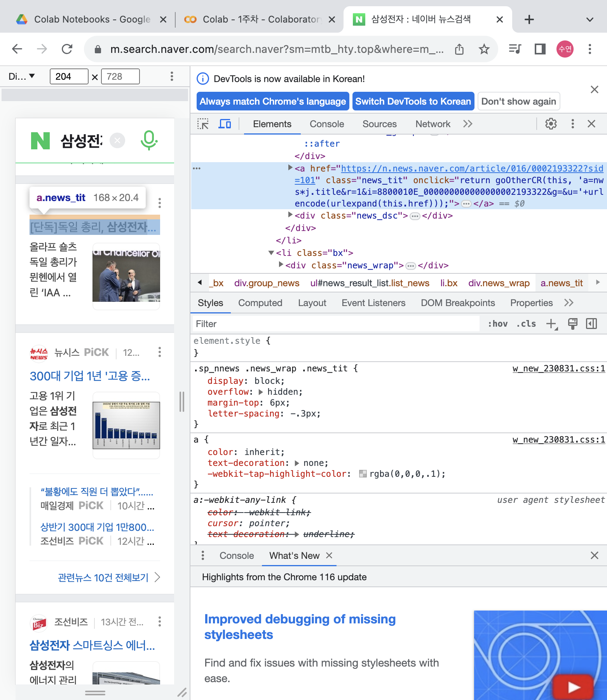This screenshot has height=700, width=607.
Task: Open device toolbar more options menu
Action: (x=172, y=77)
